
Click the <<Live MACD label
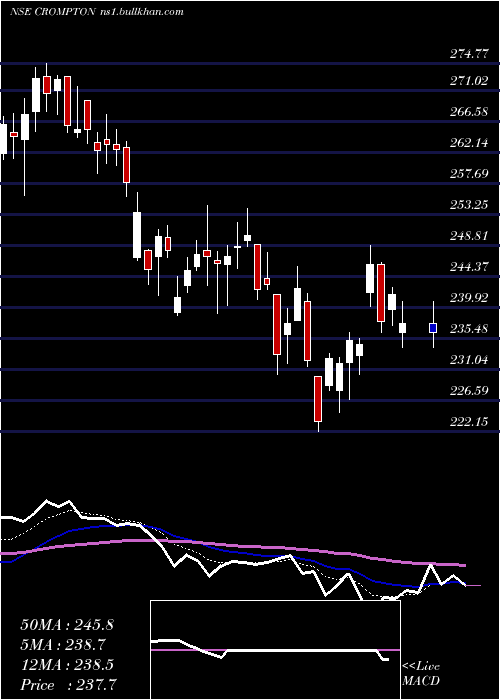(421, 674)
